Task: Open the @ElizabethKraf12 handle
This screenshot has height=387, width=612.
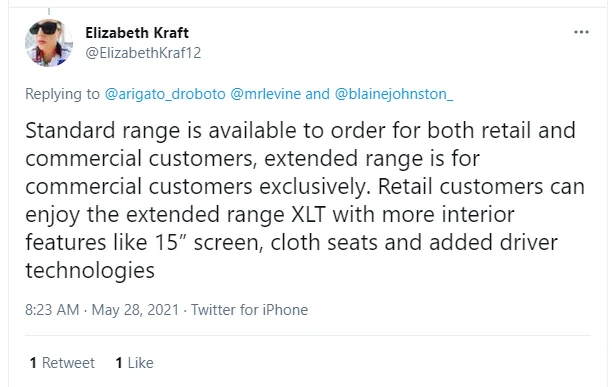Action: [x=143, y=53]
